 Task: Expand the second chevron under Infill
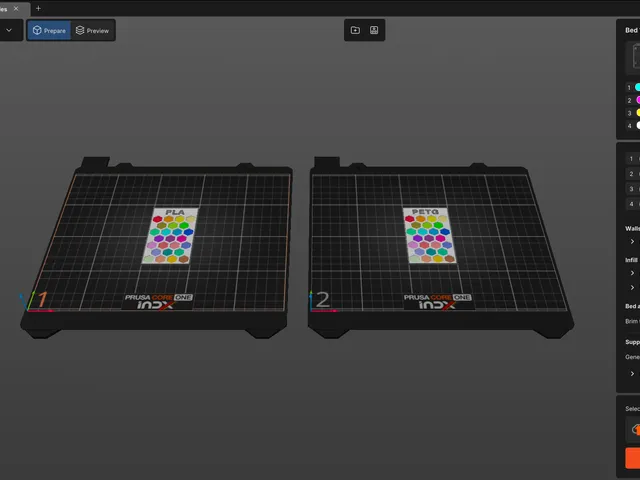point(632,288)
